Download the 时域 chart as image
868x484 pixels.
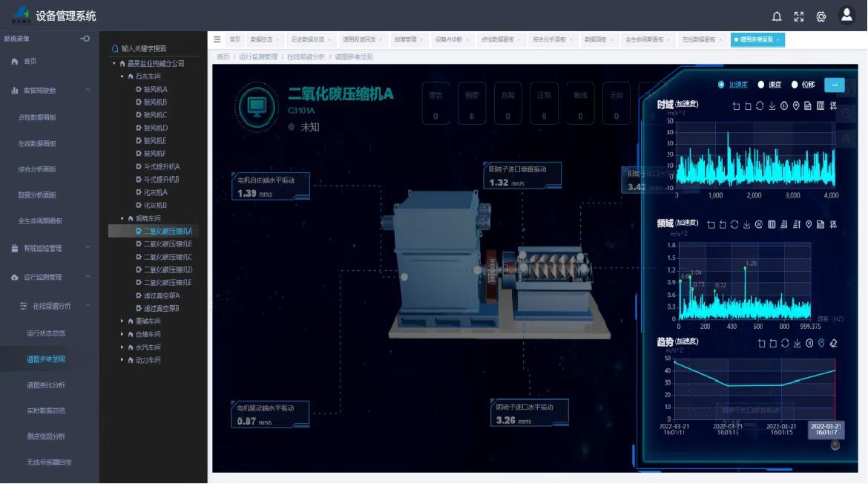coord(772,106)
